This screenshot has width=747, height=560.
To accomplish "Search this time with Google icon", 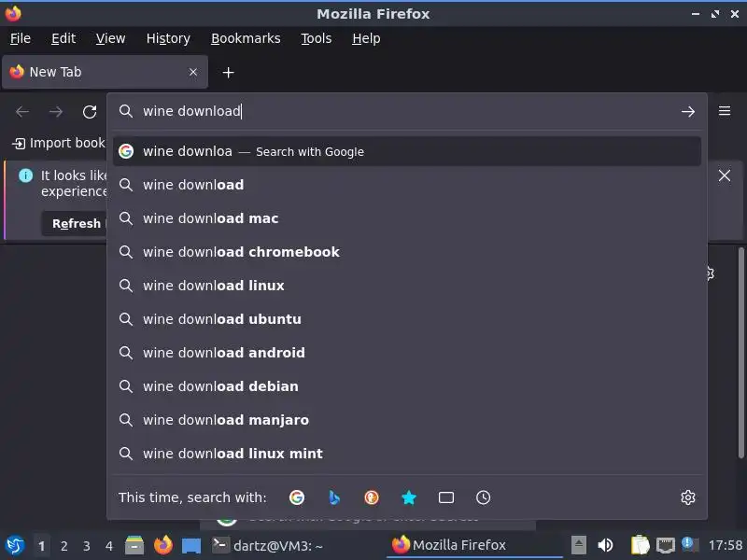I will click(x=297, y=497).
